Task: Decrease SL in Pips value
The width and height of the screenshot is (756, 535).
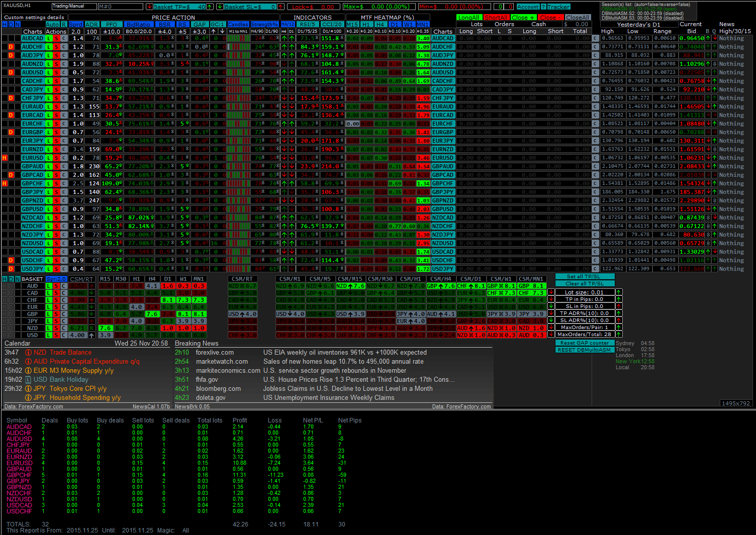Action: tap(551, 306)
